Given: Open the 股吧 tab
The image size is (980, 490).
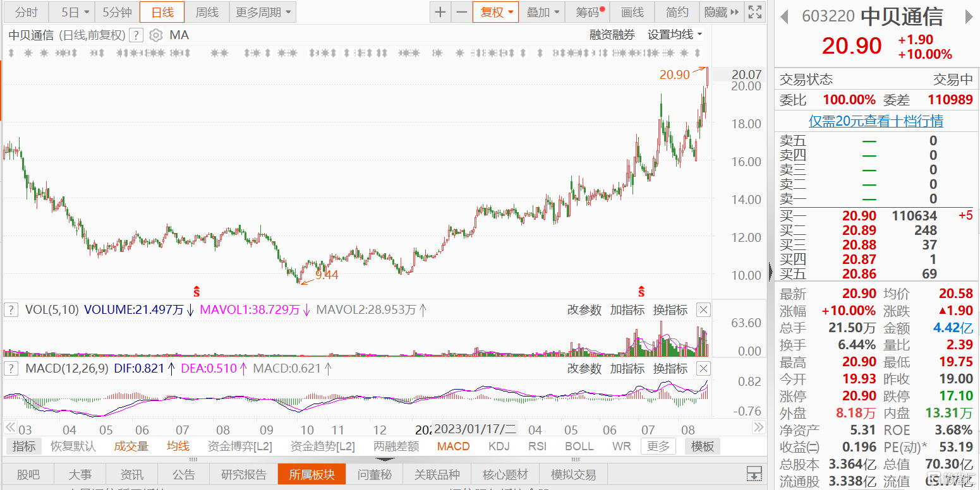Looking at the screenshot, I should pyautogui.click(x=28, y=474).
